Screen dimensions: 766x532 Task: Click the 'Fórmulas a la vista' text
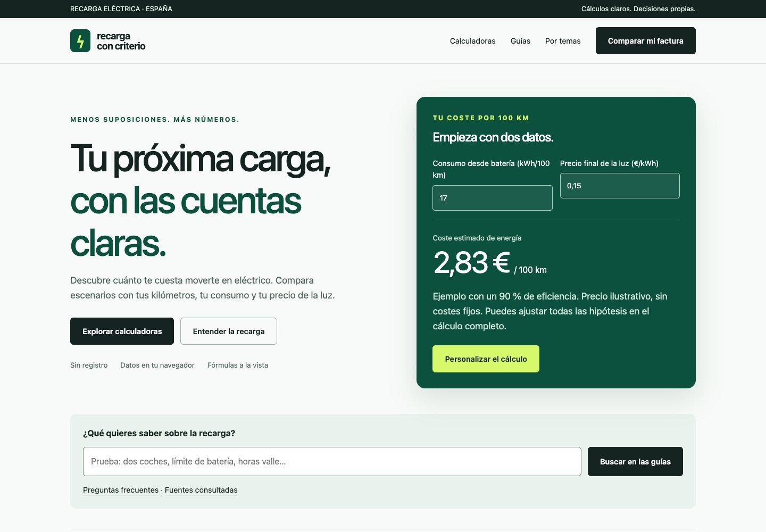coord(238,365)
